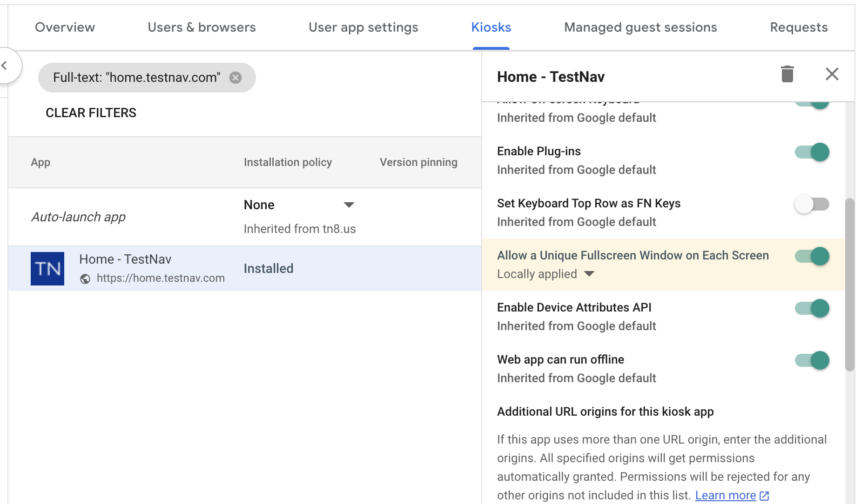Click the filter chip labeled home.testnav.com
This screenshot has width=861, height=504.
[x=137, y=78]
